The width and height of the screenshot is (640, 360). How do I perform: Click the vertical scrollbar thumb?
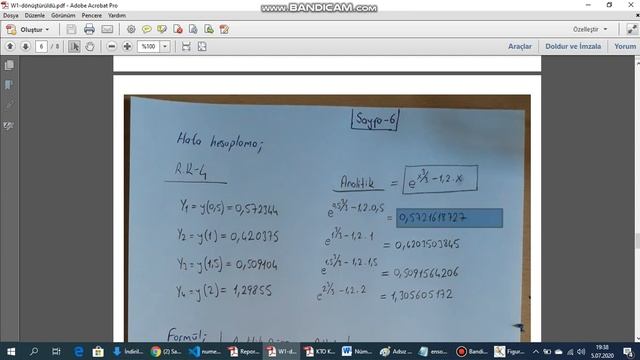(637, 240)
